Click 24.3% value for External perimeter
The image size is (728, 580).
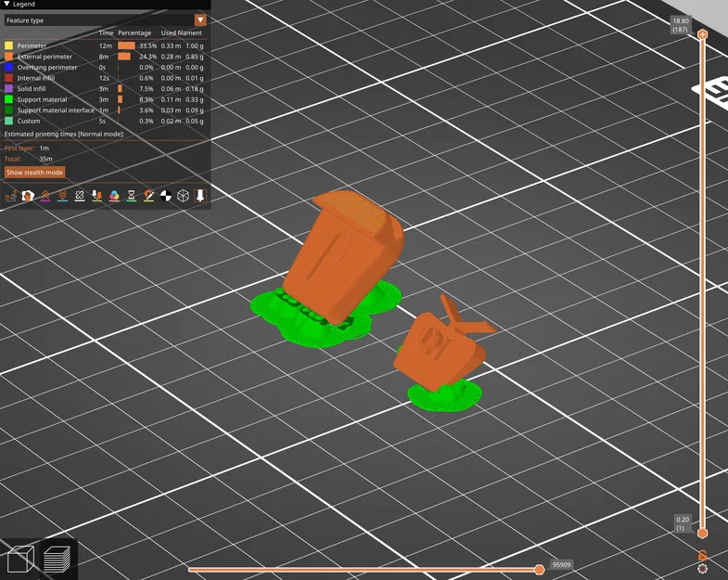(x=147, y=57)
